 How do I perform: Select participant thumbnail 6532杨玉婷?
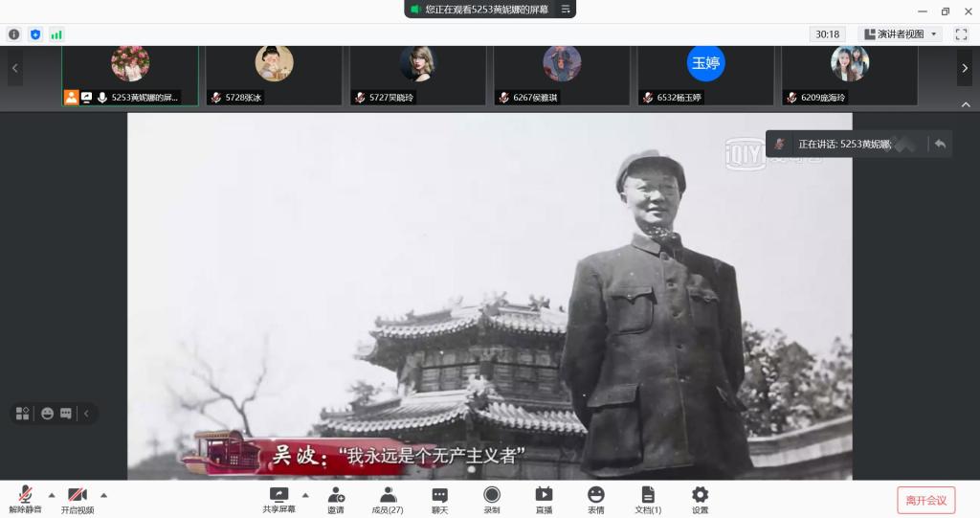(705, 75)
